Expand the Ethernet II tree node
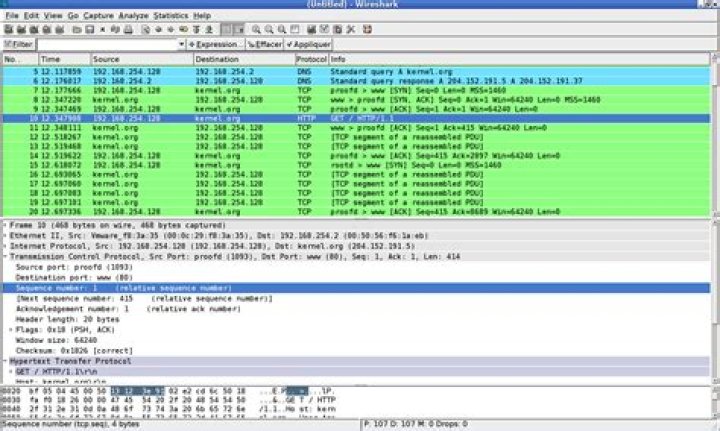Screen dimensions: 720x431 pos(5,236)
